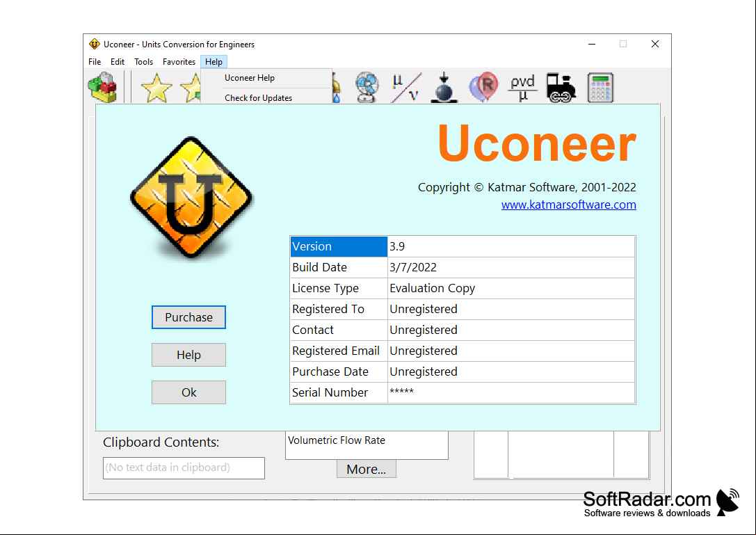This screenshot has height=535, width=756.
Task: Select the License Type label cell
Action: pyautogui.click(x=339, y=288)
